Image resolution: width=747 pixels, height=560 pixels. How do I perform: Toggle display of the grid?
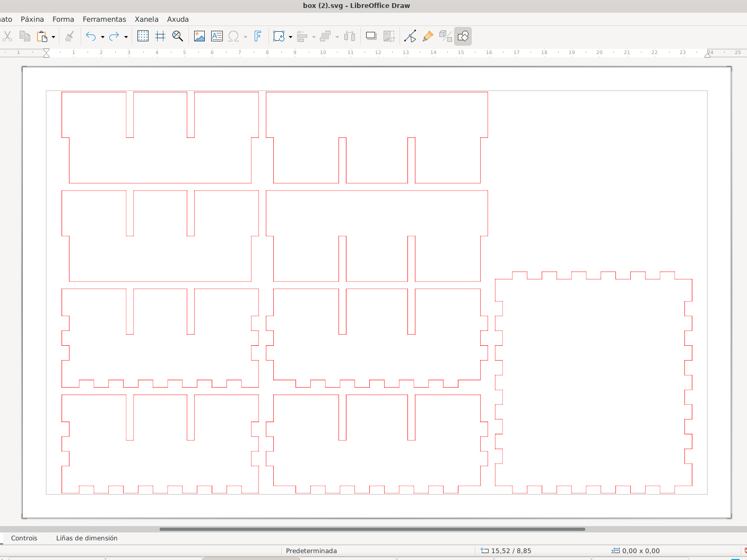(143, 36)
